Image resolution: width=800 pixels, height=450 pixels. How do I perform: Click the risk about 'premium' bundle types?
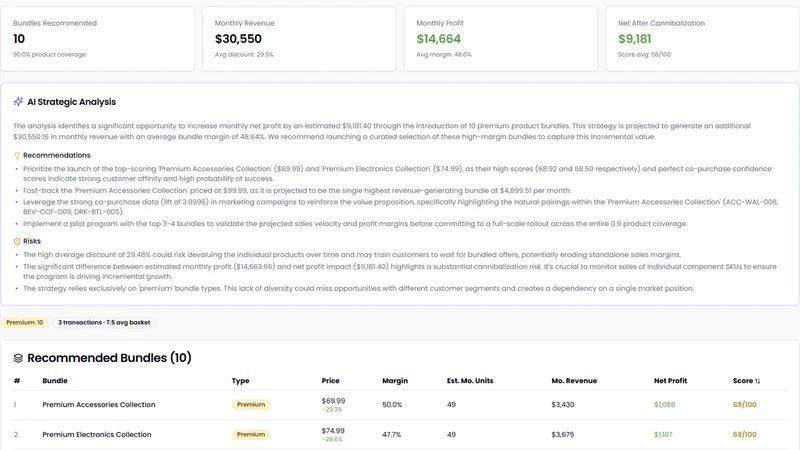pyautogui.click(x=358, y=289)
